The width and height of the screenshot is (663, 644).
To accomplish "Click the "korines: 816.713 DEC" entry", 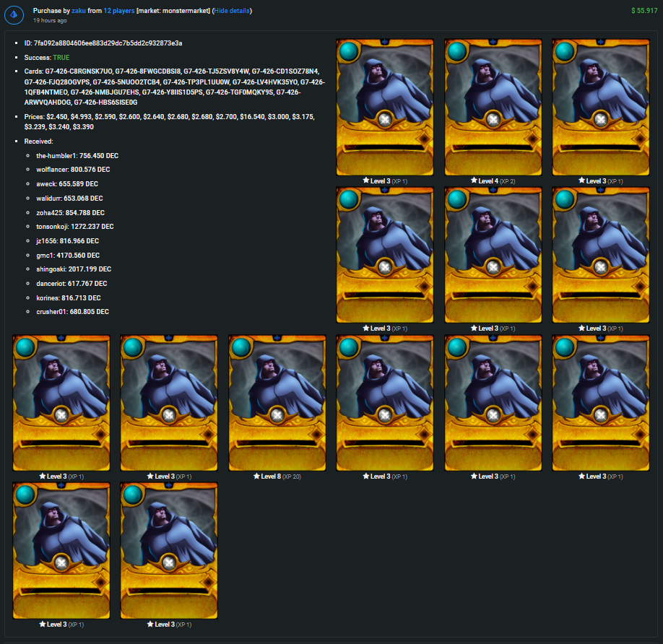I will tap(69, 298).
